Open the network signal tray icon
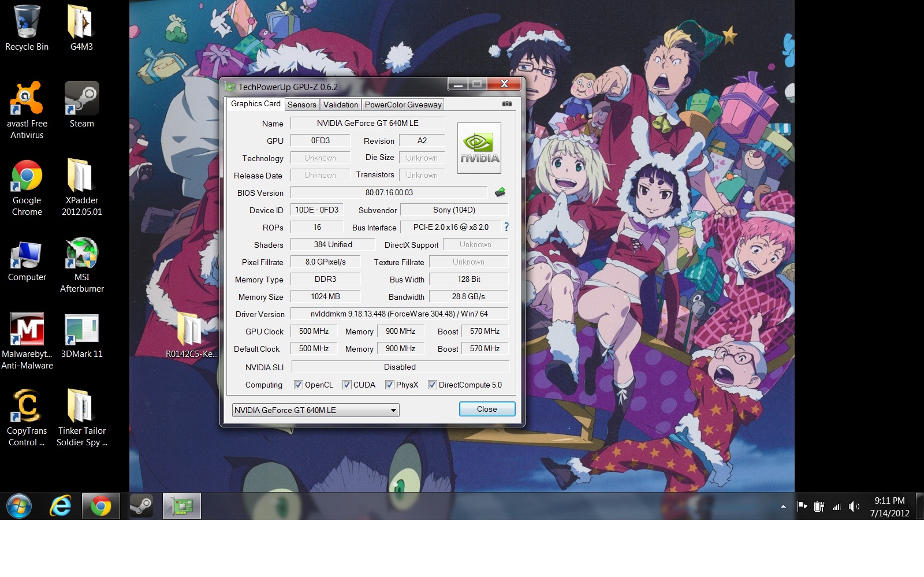 pyautogui.click(x=836, y=507)
